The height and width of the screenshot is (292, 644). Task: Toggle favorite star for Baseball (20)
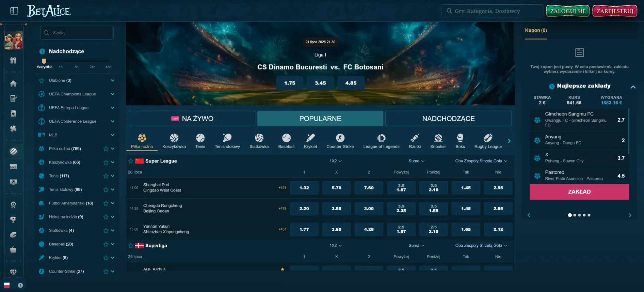click(106, 244)
